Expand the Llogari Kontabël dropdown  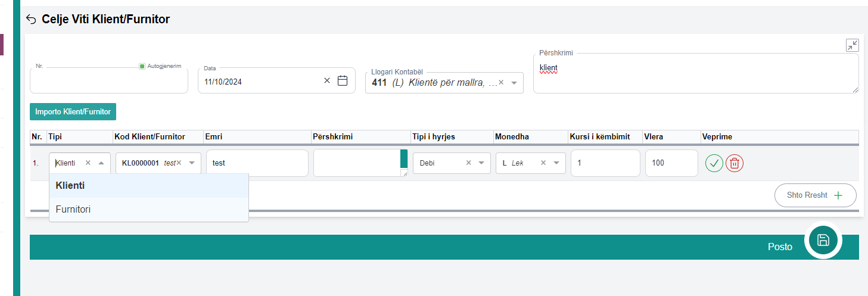click(514, 83)
